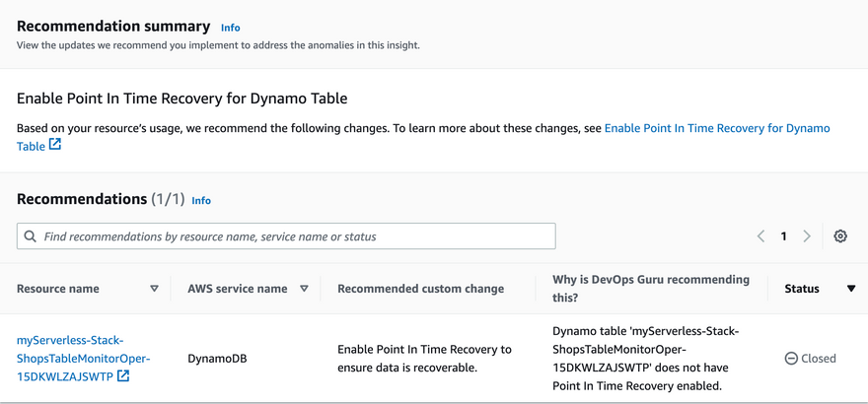Go to next page with right chevron

point(807,236)
